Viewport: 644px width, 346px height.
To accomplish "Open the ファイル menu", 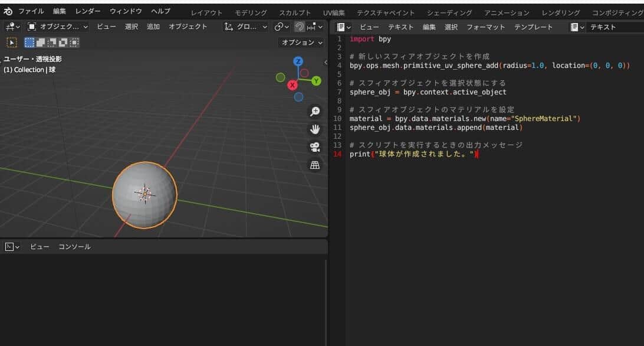I will (31, 11).
